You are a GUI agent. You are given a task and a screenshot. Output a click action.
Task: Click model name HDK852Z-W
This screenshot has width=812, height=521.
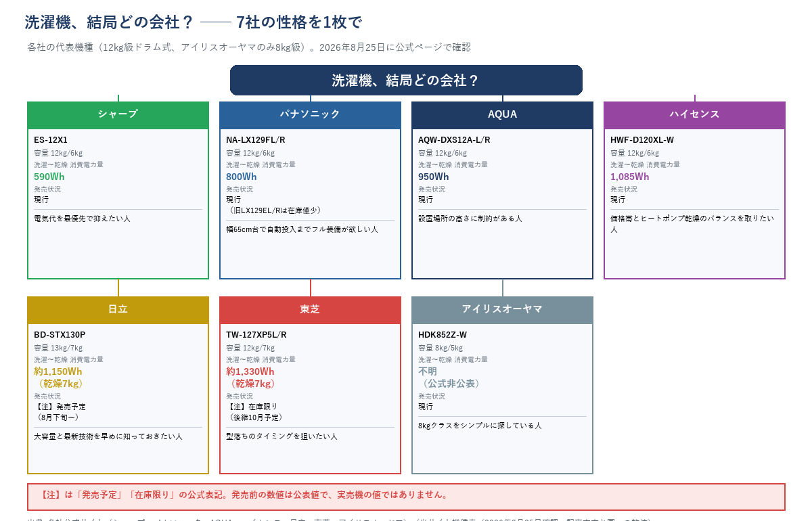(x=443, y=335)
